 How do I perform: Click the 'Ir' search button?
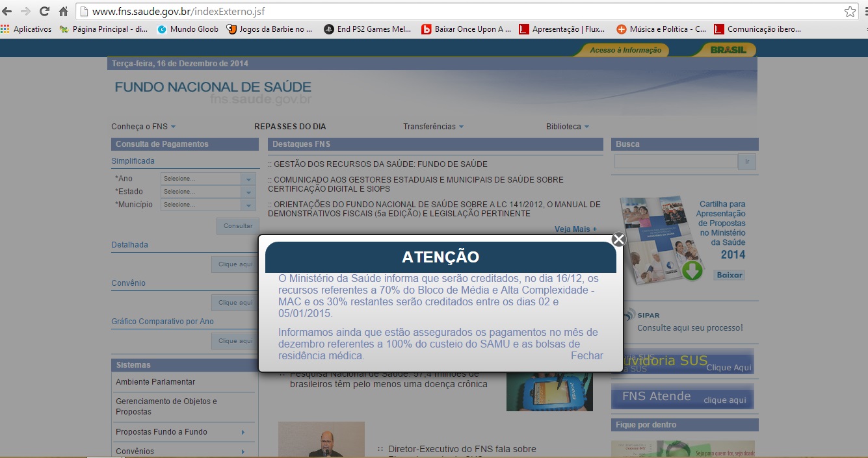[x=747, y=162]
